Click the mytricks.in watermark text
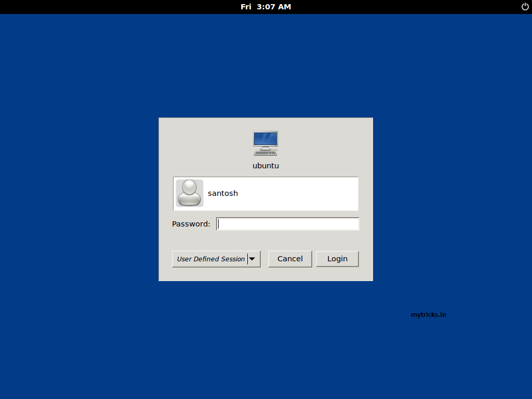The image size is (532, 399). (x=428, y=314)
